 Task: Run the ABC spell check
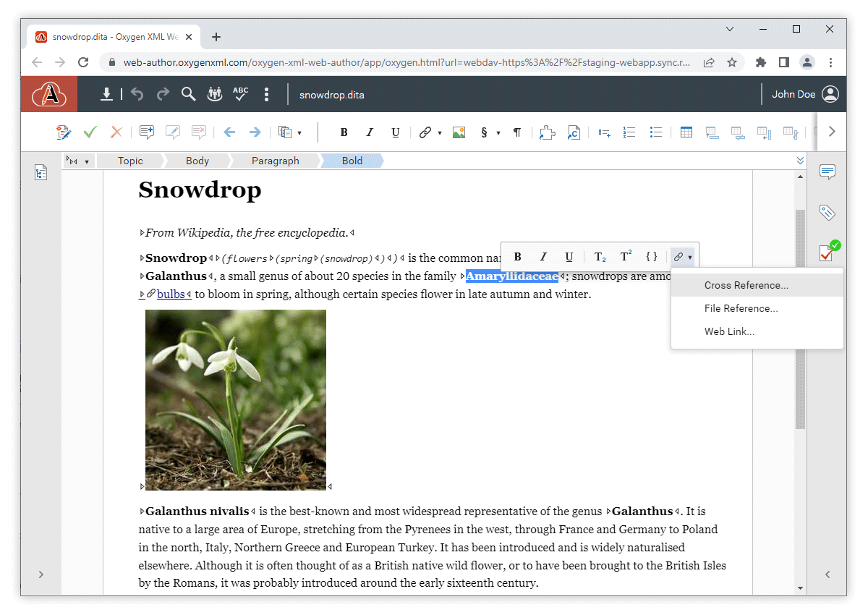pos(240,94)
